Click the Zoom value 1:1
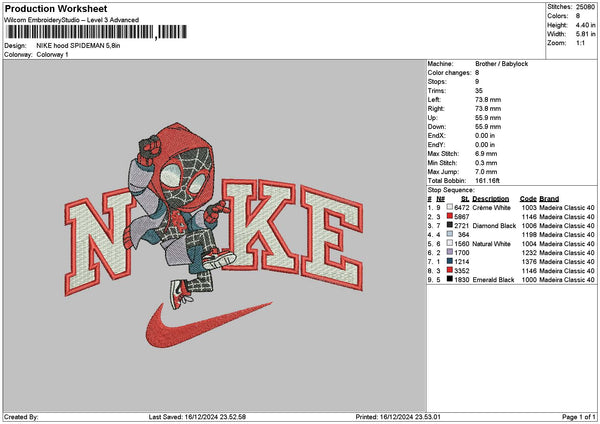600x424 pixels. 580,43
